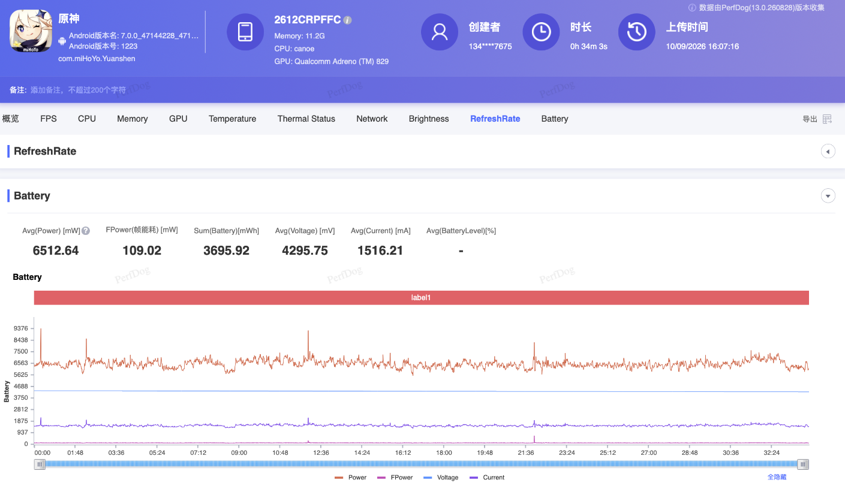This screenshot has height=504, width=845.
Task: Toggle the Power series in the legend
Action: pyautogui.click(x=350, y=478)
